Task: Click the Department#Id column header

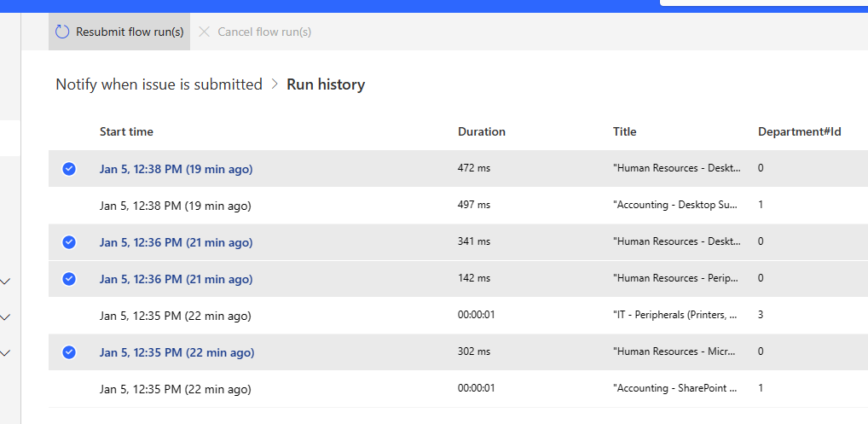Action: pyautogui.click(x=799, y=131)
